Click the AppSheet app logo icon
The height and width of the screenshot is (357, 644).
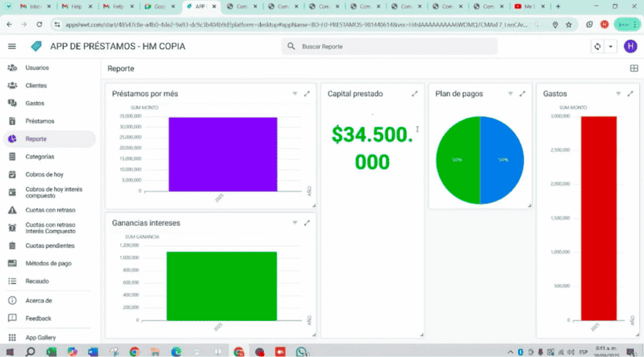click(36, 47)
